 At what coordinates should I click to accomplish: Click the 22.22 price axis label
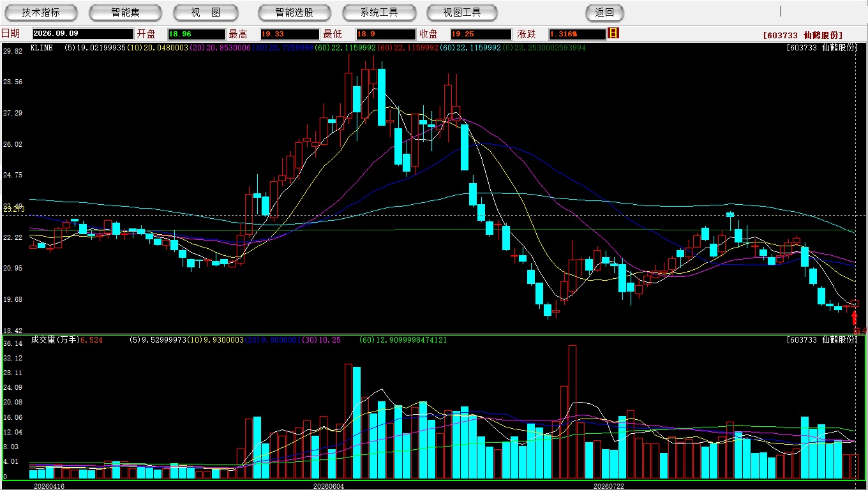tap(13, 237)
